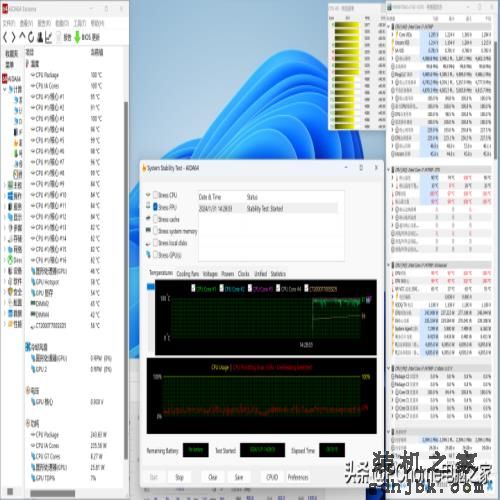Expand the 网络设备 tree node

[x=5, y=249]
